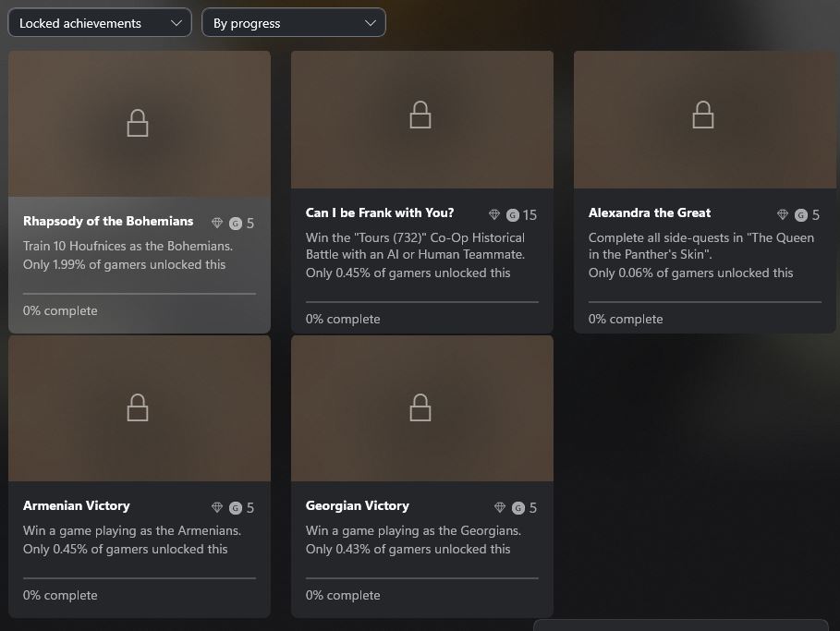The height and width of the screenshot is (631, 840).
Task: Click the Armenian Victory progress bar
Action: point(139,578)
